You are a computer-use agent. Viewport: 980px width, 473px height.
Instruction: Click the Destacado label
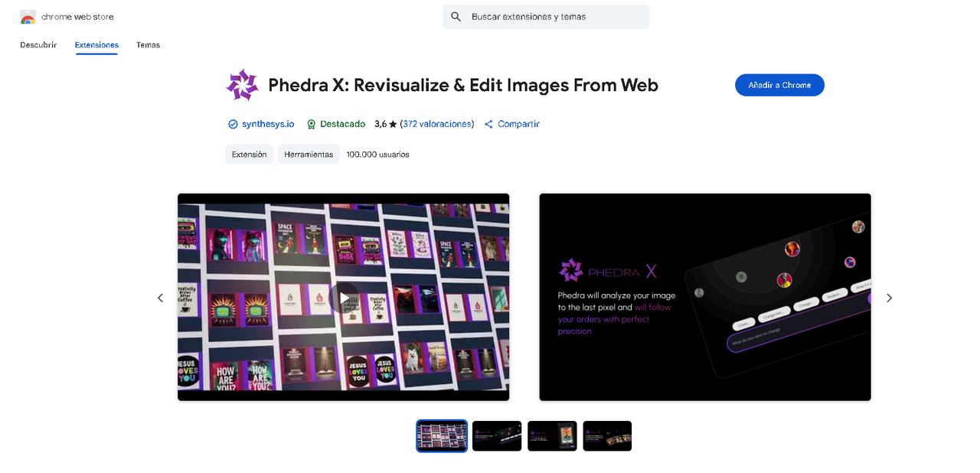(342, 124)
